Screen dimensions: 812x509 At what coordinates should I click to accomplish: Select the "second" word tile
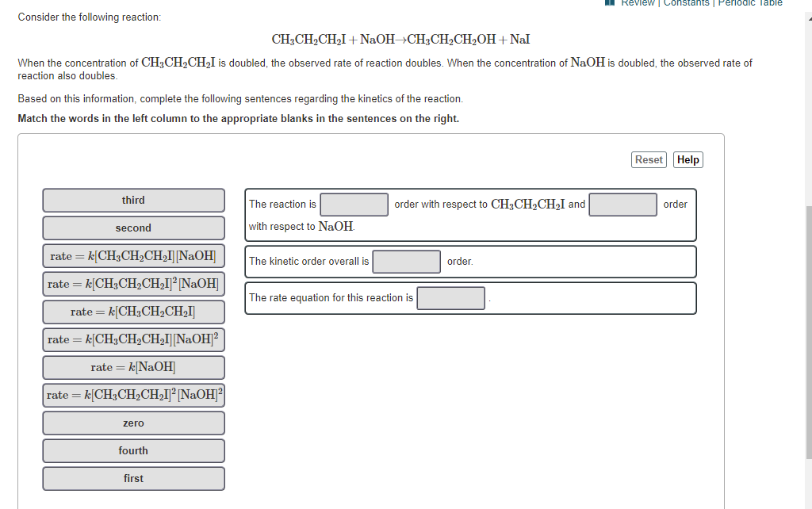133,228
